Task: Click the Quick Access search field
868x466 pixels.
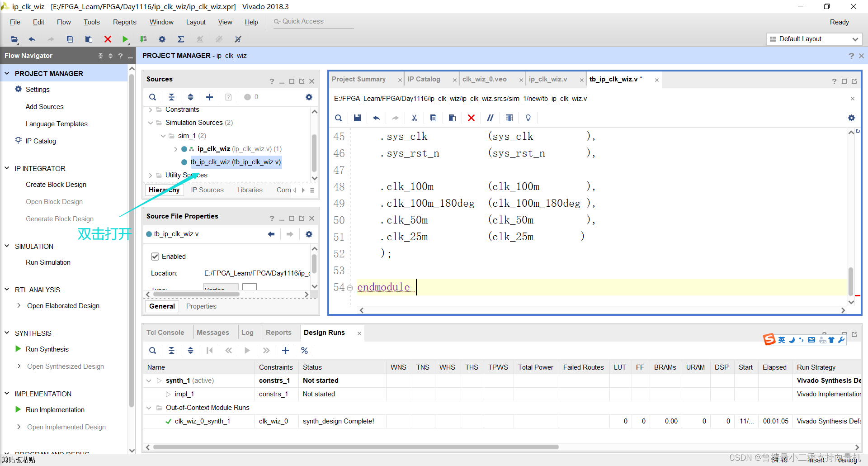Action: (x=313, y=21)
